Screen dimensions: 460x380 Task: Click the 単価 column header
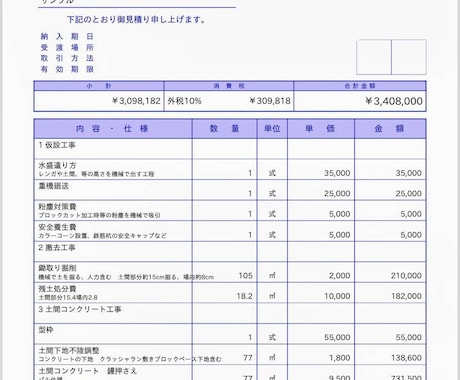coord(321,128)
